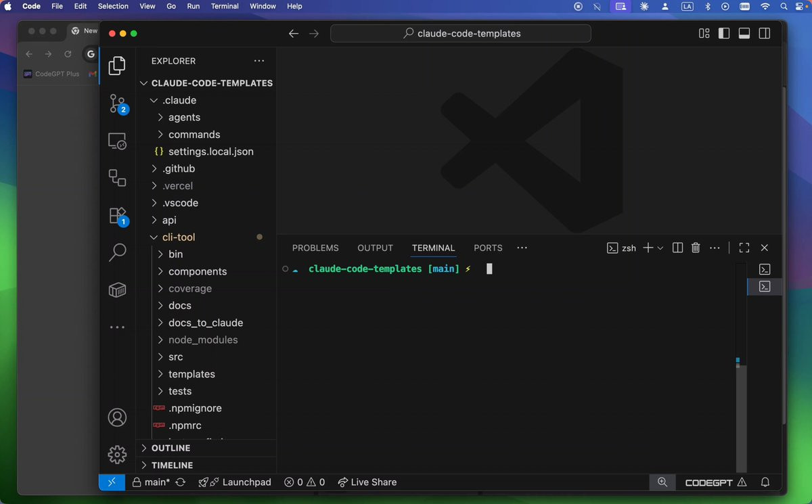Image resolution: width=812 pixels, height=504 pixels.
Task: Expand the commands folder
Action: (x=206, y=135)
